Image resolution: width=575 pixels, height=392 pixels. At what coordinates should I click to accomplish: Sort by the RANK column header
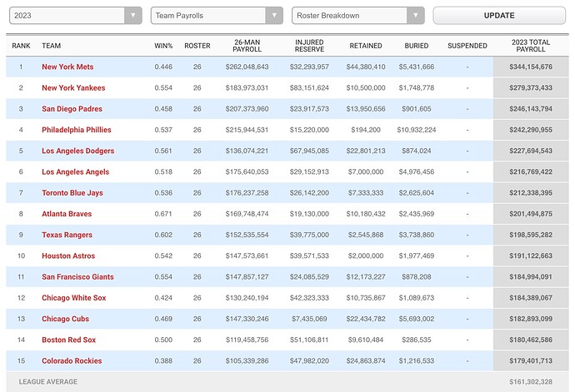21,46
